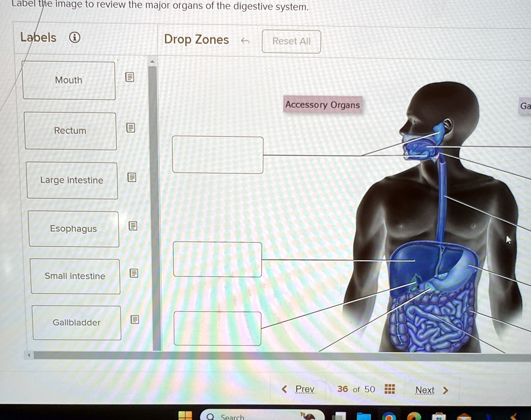This screenshot has width=531, height=420.
Task: Select the Large intestine label tile
Action: point(72,180)
